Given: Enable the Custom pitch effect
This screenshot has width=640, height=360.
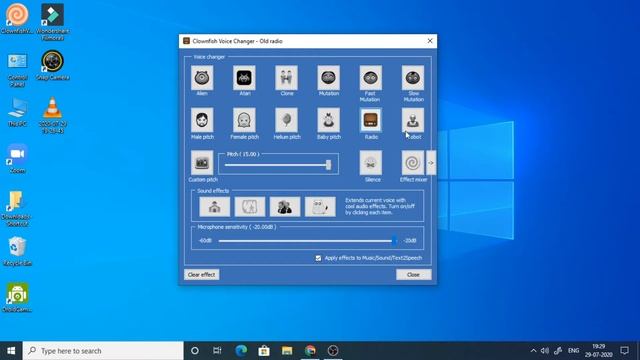Looking at the screenshot, I should (202, 163).
